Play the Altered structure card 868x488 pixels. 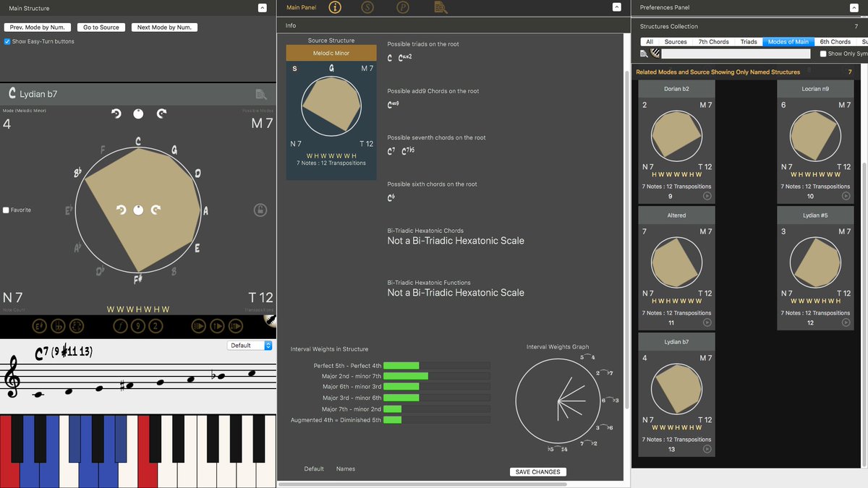[x=707, y=322]
